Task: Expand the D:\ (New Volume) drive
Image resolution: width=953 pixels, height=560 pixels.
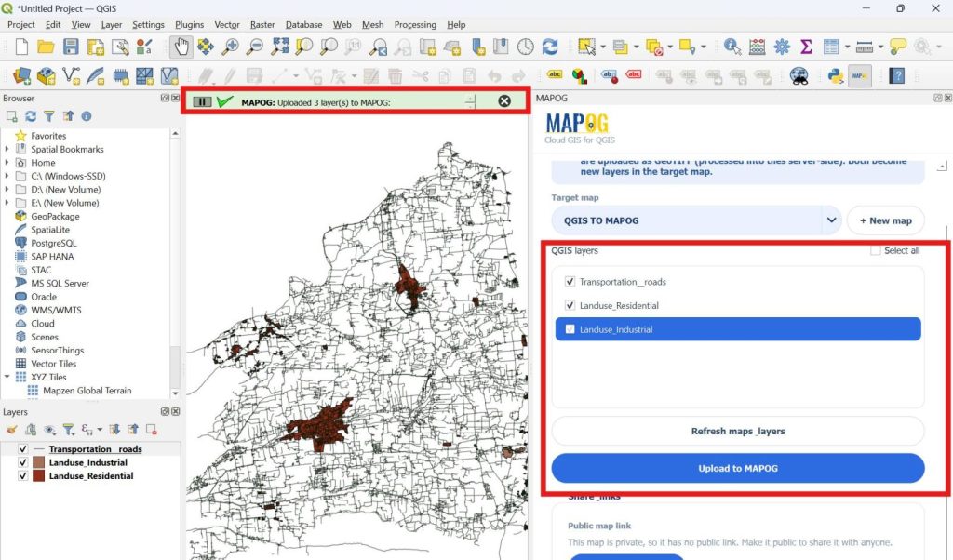Action: [x=7, y=189]
